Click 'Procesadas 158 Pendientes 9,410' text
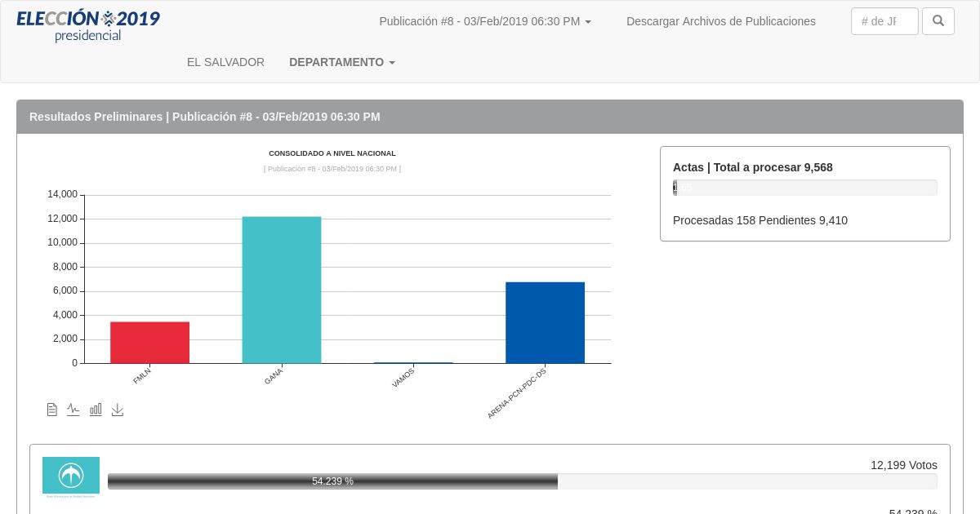 (x=760, y=220)
